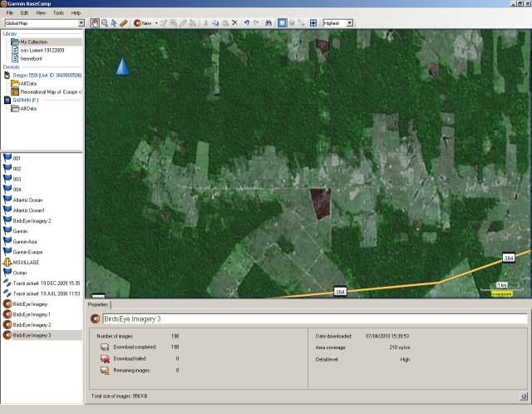Click the Download failed icon

click(x=105, y=358)
